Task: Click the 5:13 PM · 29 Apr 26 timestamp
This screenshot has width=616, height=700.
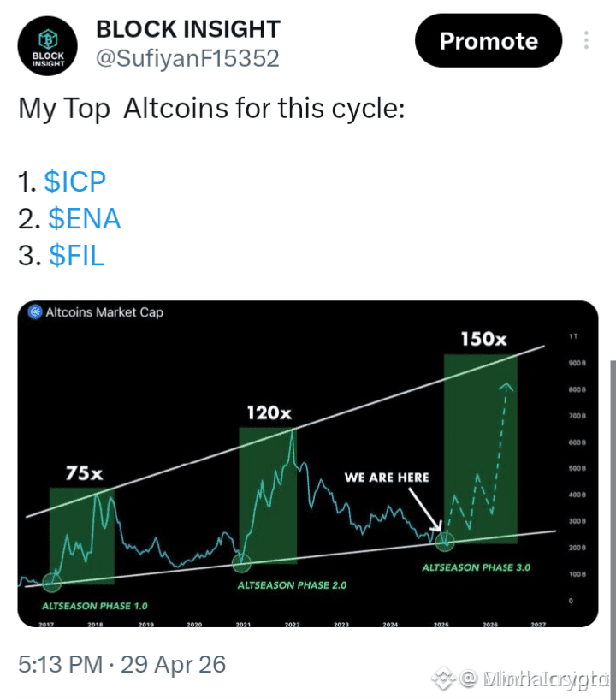Action: pyautogui.click(x=121, y=664)
